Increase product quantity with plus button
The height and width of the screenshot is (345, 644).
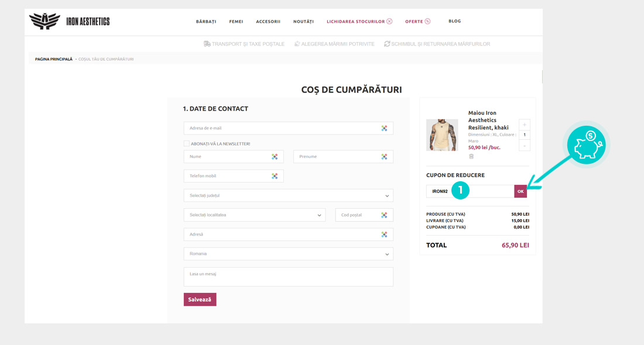pos(525,125)
